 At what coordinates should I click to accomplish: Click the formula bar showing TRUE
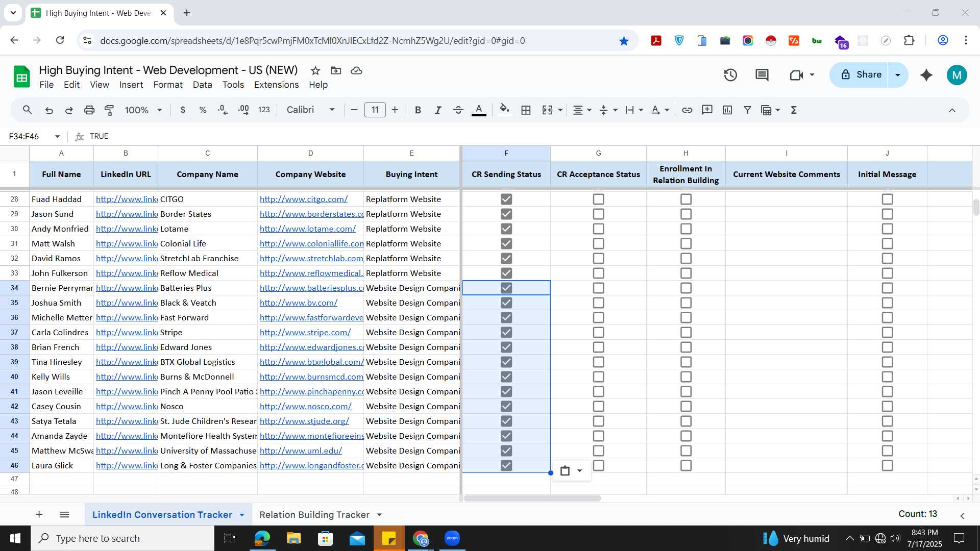531,137
